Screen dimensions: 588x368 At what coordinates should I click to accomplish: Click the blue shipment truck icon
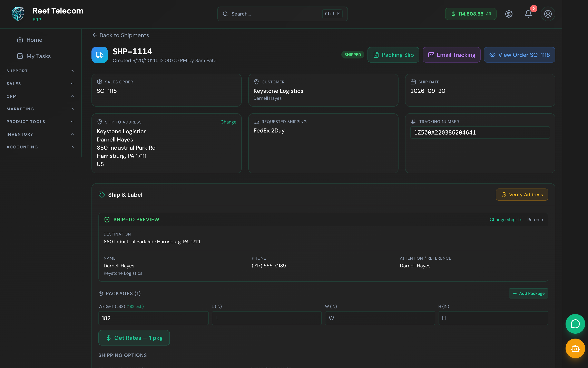click(100, 55)
